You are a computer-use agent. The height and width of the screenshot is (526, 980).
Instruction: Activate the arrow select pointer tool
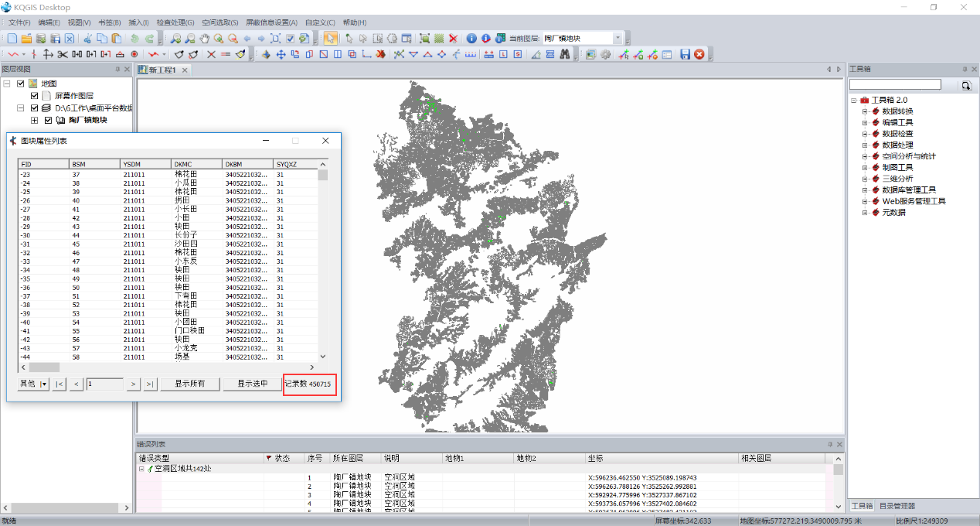point(331,38)
